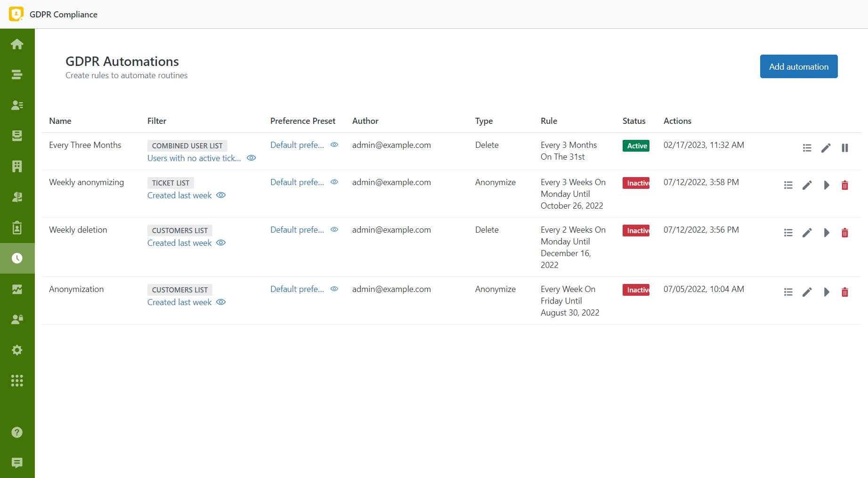Open the Automations clock icon in sidebar

17,258
